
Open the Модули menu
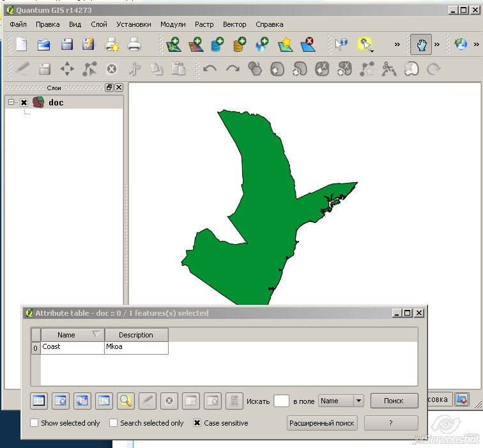(172, 24)
